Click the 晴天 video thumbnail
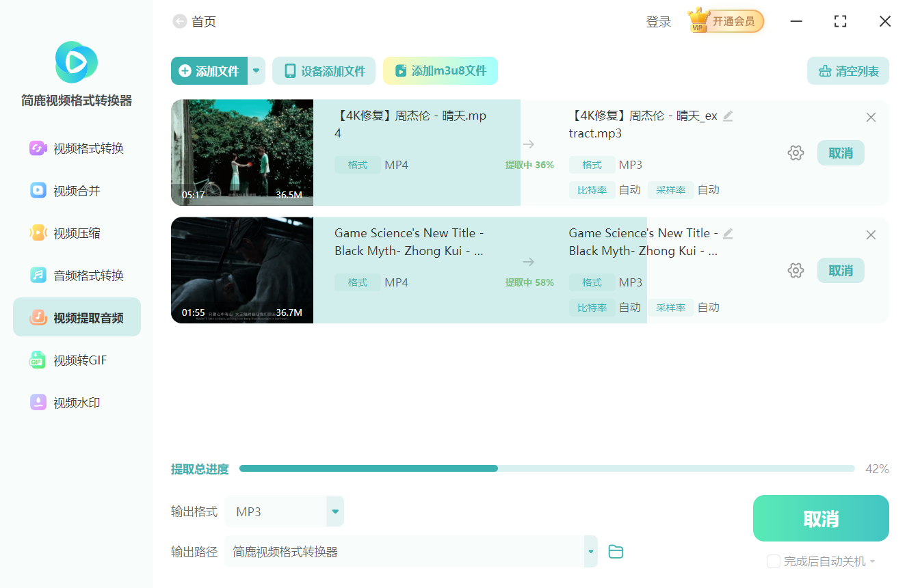Image resolution: width=907 pixels, height=588 pixels. [242, 152]
